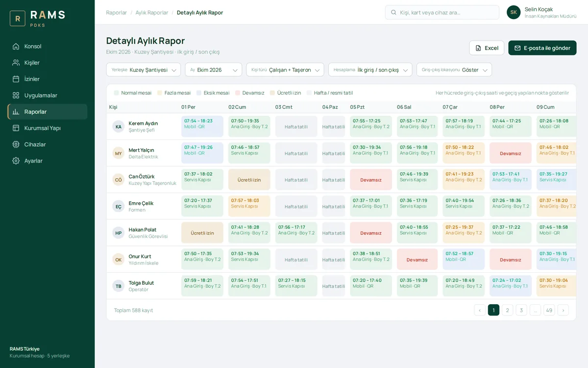Select page 1 in pagination
Image resolution: width=588 pixels, height=368 pixels.
pos(493,310)
